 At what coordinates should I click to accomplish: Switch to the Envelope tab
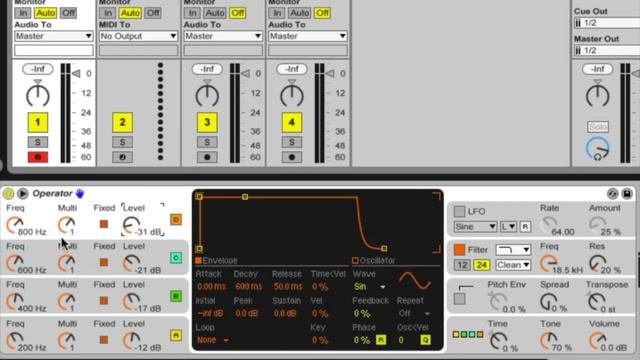tap(217, 260)
